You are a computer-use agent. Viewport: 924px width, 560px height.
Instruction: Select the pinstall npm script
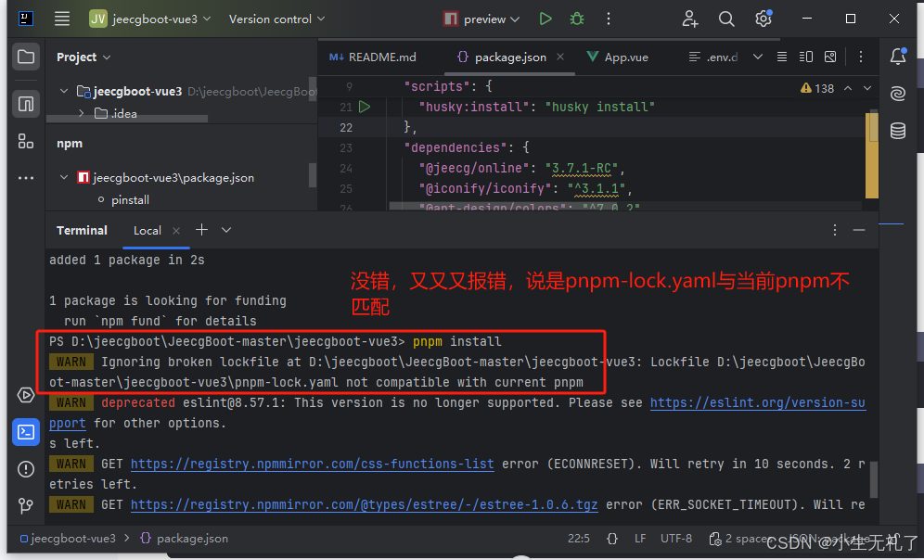pos(130,199)
